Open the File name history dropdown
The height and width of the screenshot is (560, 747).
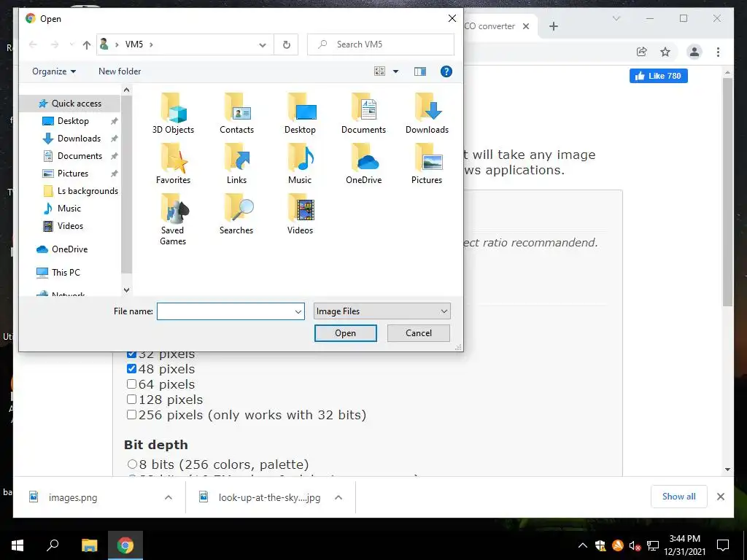(298, 311)
